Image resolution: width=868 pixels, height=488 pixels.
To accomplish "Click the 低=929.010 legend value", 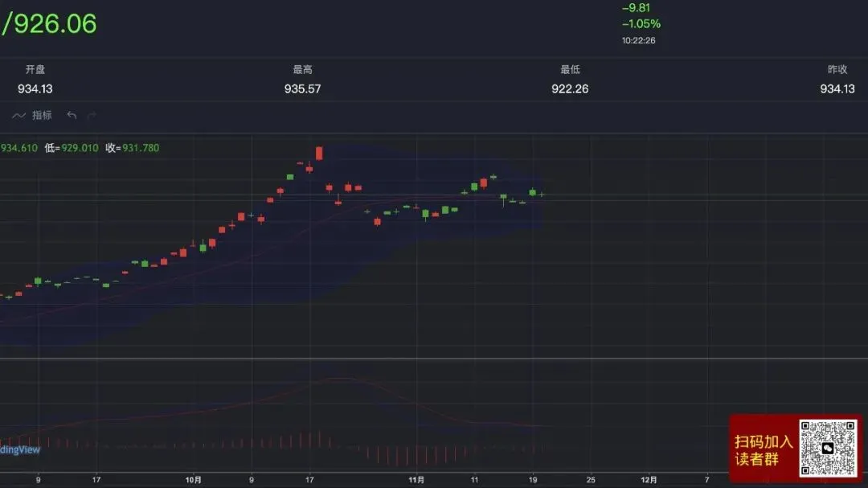I will (72, 148).
